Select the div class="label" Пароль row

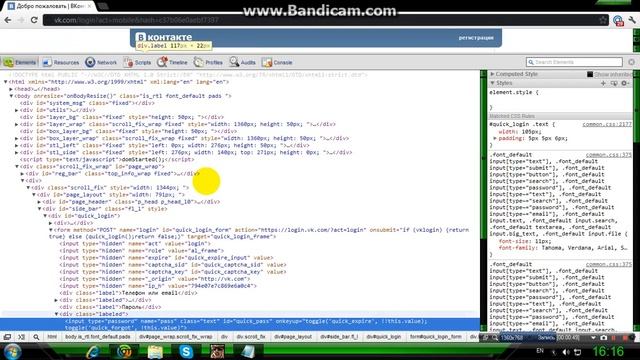click(x=110, y=307)
